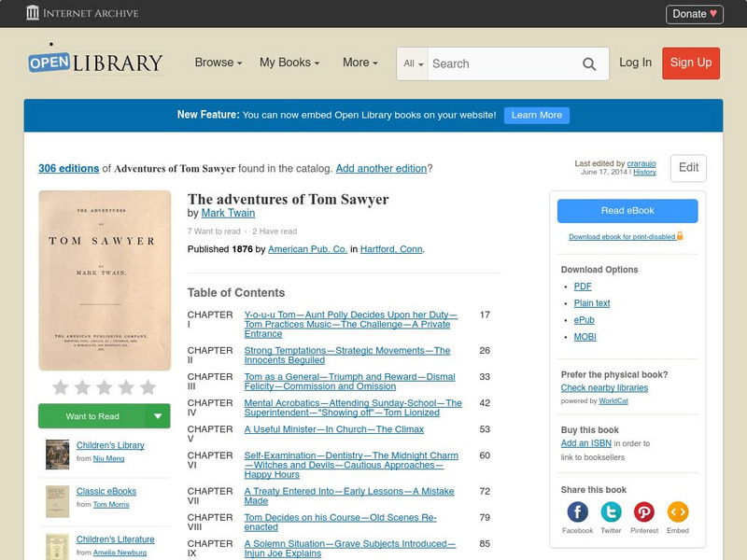
Task: Open the My Books menu
Action: coord(288,63)
